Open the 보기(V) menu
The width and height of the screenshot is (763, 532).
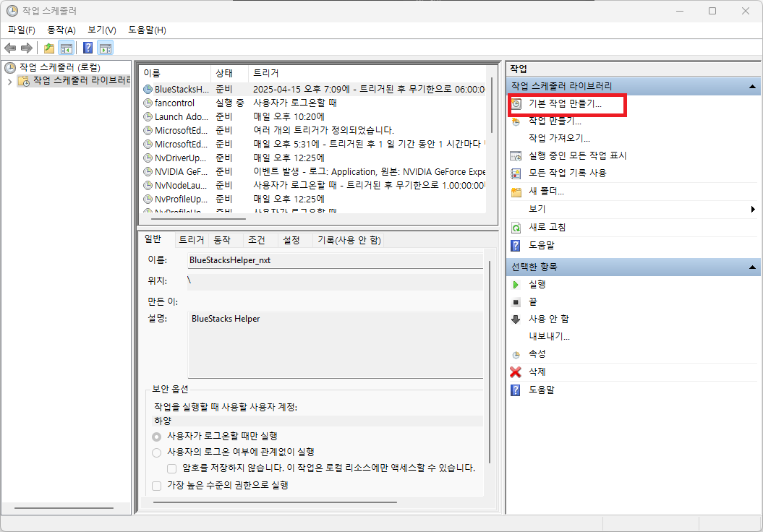click(x=102, y=30)
